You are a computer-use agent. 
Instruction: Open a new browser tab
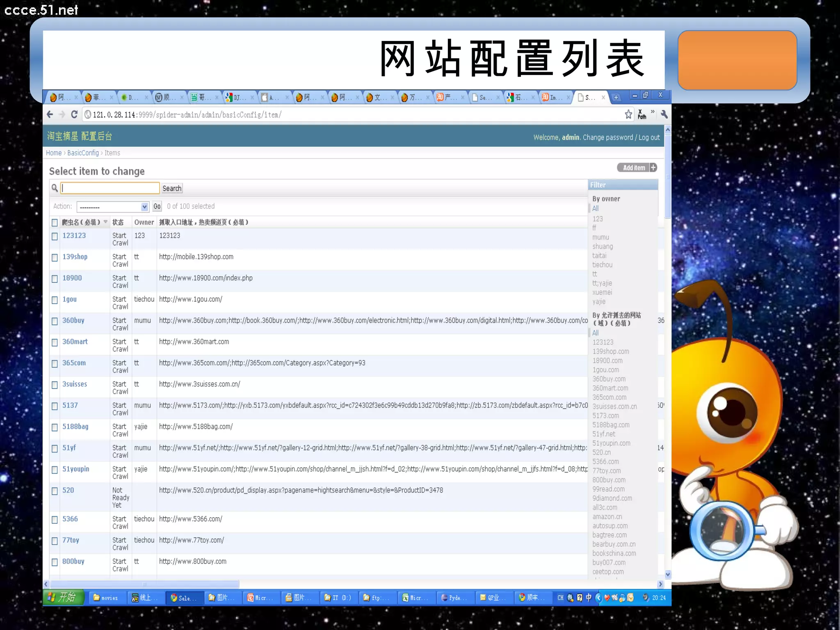coord(616,97)
